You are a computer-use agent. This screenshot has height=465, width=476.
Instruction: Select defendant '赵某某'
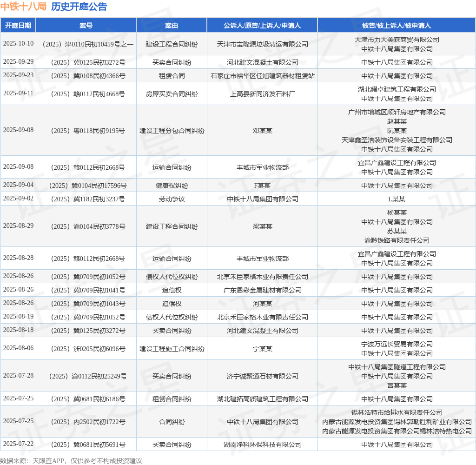tap(397, 121)
